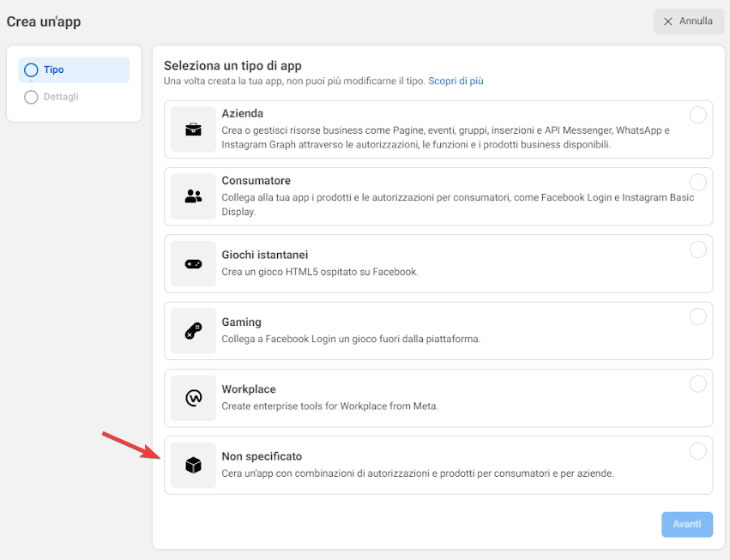
Task: Click the Azienda title text
Action: pyautogui.click(x=242, y=113)
